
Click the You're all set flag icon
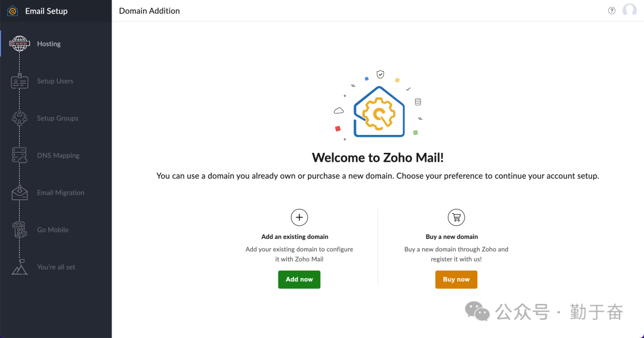[20, 267]
